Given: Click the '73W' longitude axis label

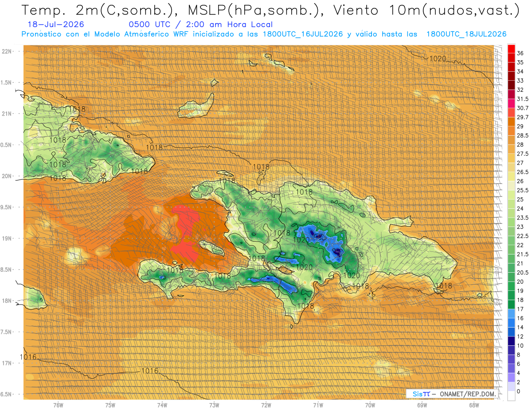Looking at the screenshot, I should point(214,405).
